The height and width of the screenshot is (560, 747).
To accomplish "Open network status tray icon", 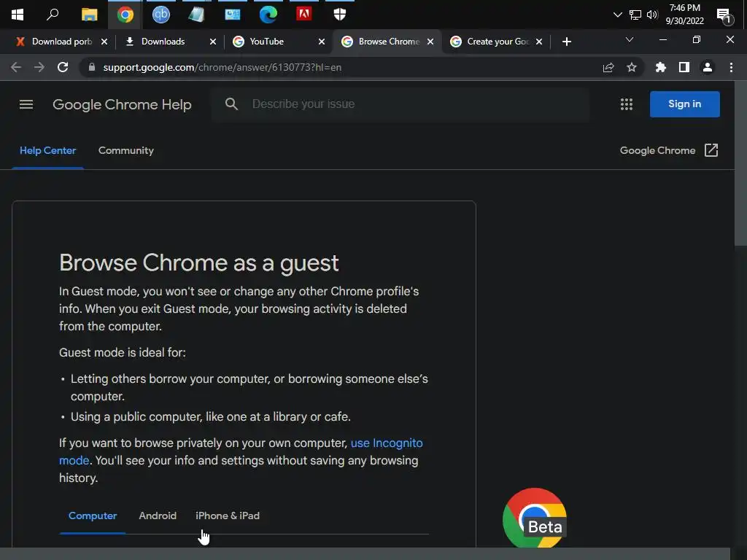I will [635, 15].
